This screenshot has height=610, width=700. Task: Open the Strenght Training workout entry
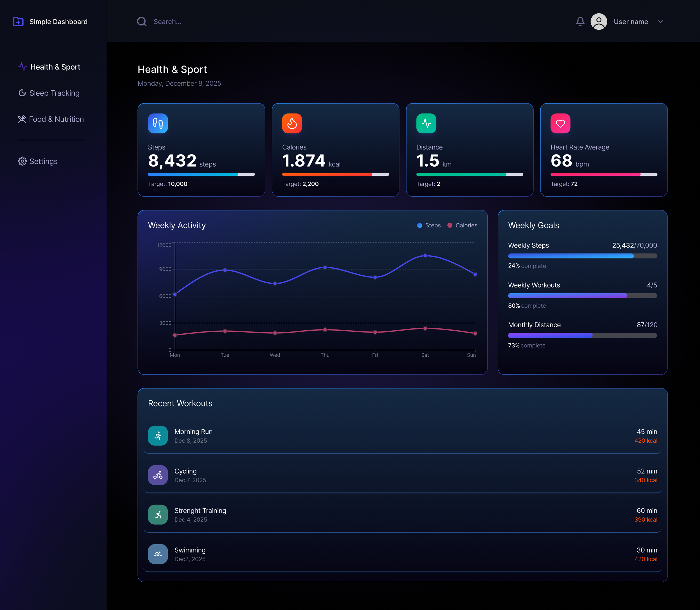pos(200,514)
